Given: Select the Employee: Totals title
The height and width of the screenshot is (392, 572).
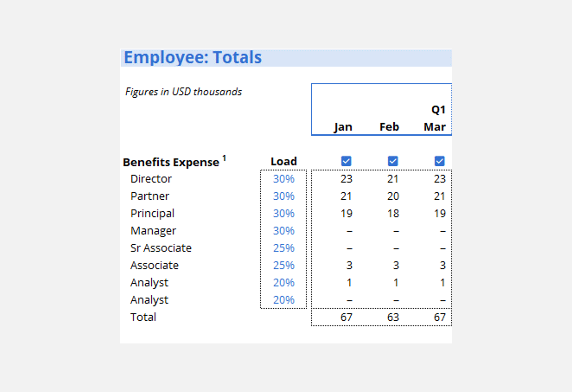Looking at the screenshot, I should pos(193,58).
